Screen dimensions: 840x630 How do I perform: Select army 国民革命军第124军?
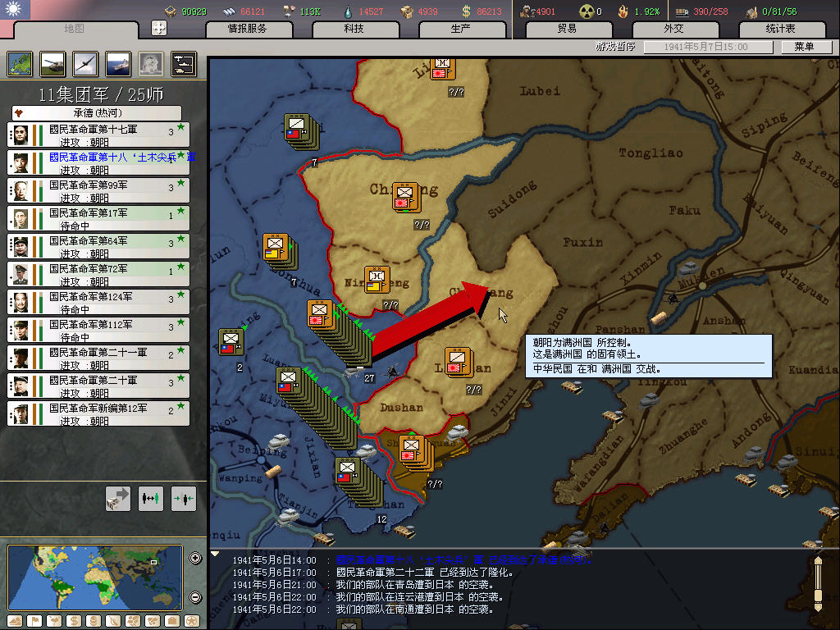98,302
